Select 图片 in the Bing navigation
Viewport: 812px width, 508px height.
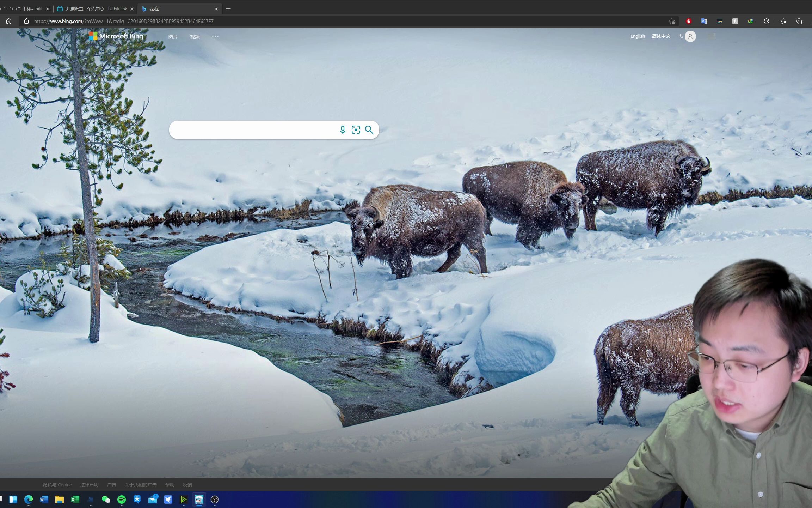coord(173,36)
